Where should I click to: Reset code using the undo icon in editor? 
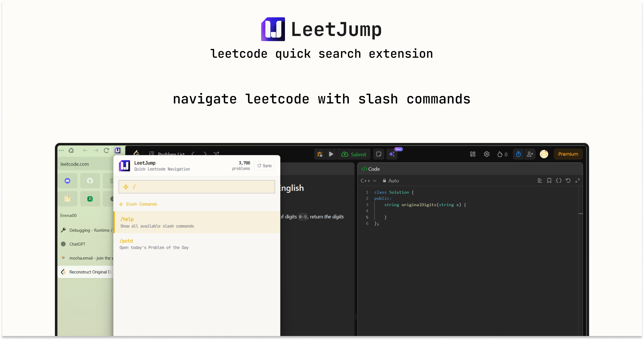pyautogui.click(x=568, y=181)
